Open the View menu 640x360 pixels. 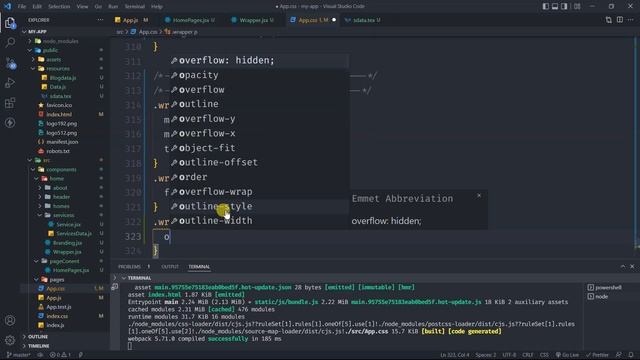[82, 7]
